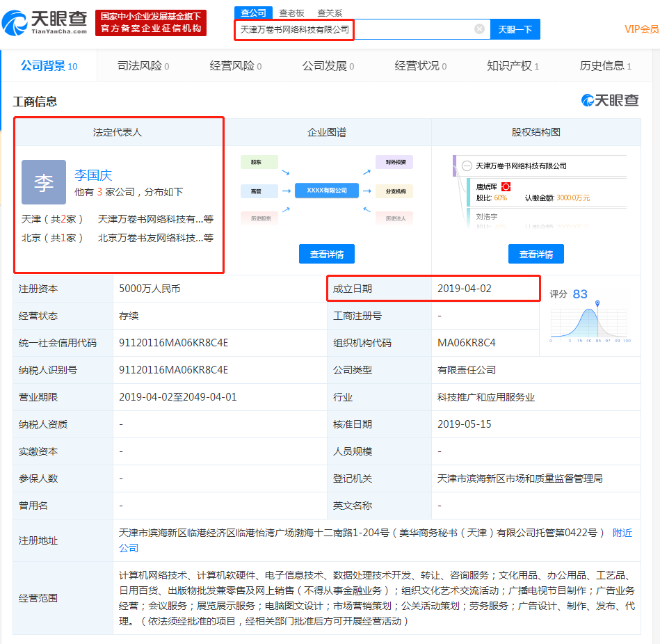Select the 查老板 search tab
This screenshot has height=644, width=660.
pos(291,13)
